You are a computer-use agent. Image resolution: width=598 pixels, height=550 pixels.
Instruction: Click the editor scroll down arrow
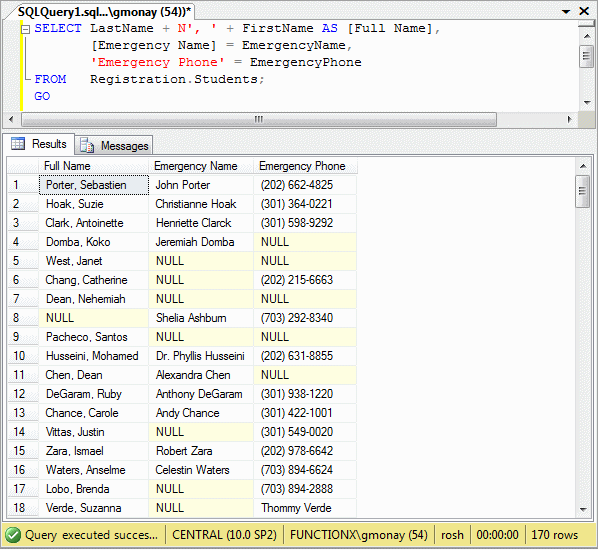pos(587,103)
